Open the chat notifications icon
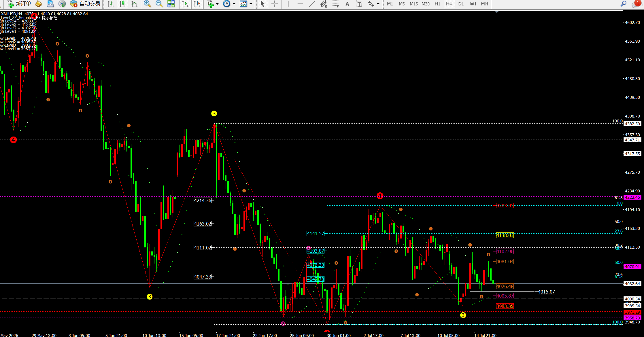Viewport: 644px width, 337px height. pyautogui.click(x=636, y=4)
